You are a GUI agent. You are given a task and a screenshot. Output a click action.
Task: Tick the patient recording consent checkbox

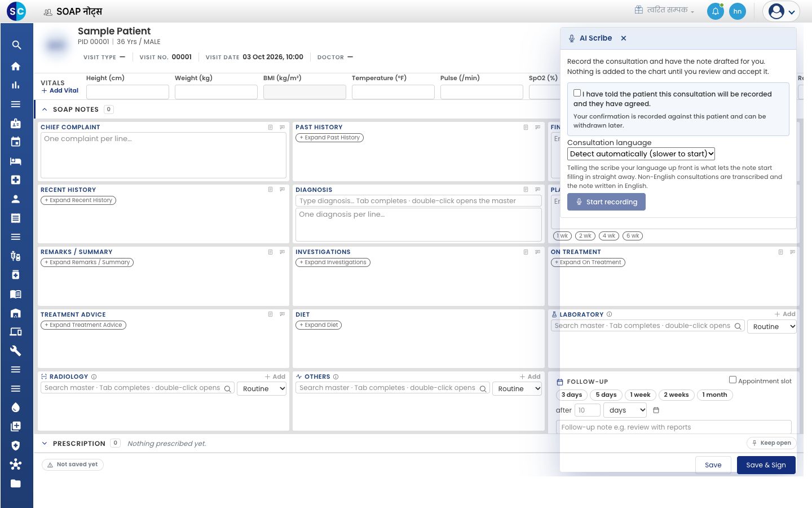pyautogui.click(x=577, y=93)
